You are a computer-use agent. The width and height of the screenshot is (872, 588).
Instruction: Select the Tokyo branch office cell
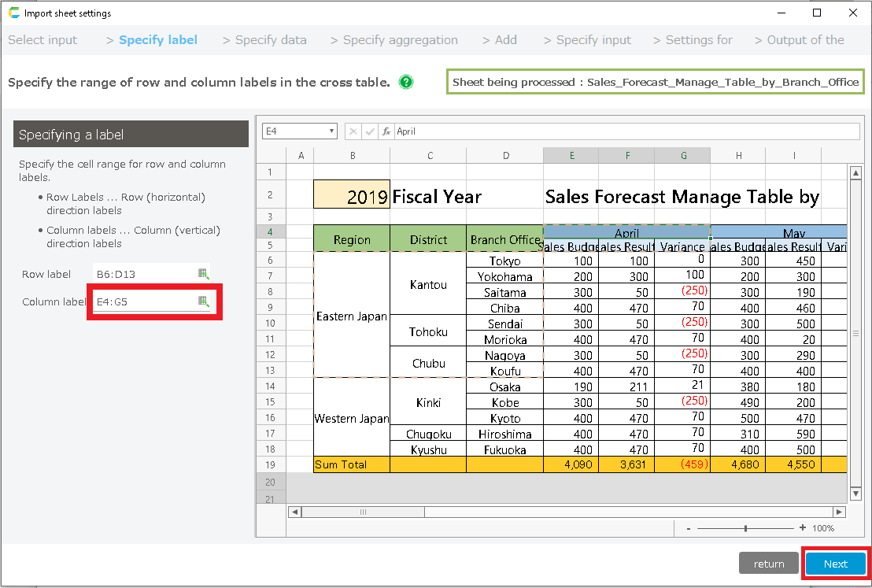tap(504, 261)
